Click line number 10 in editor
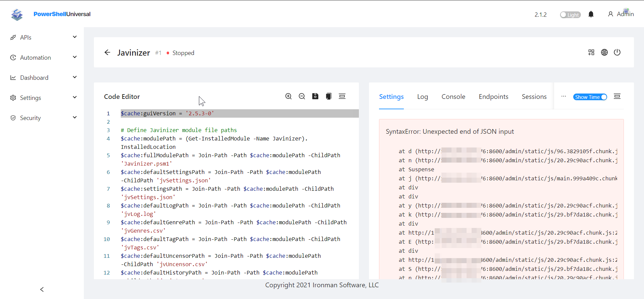Screen dimensions: 644x299 click(x=107, y=239)
